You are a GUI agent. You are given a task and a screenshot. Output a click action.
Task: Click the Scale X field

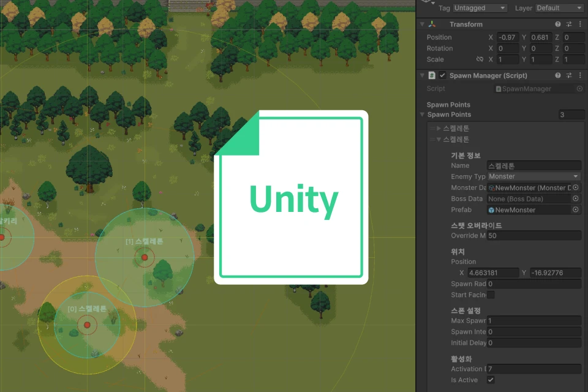click(508, 59)
